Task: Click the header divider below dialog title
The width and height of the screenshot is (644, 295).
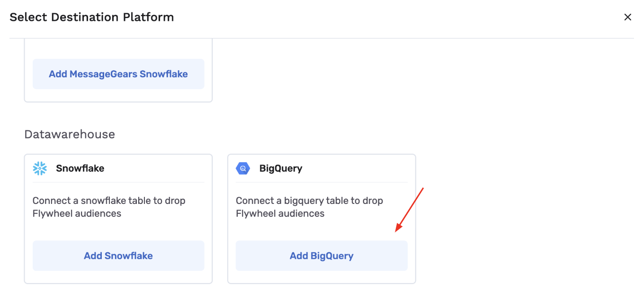Action: click(322, 38)
